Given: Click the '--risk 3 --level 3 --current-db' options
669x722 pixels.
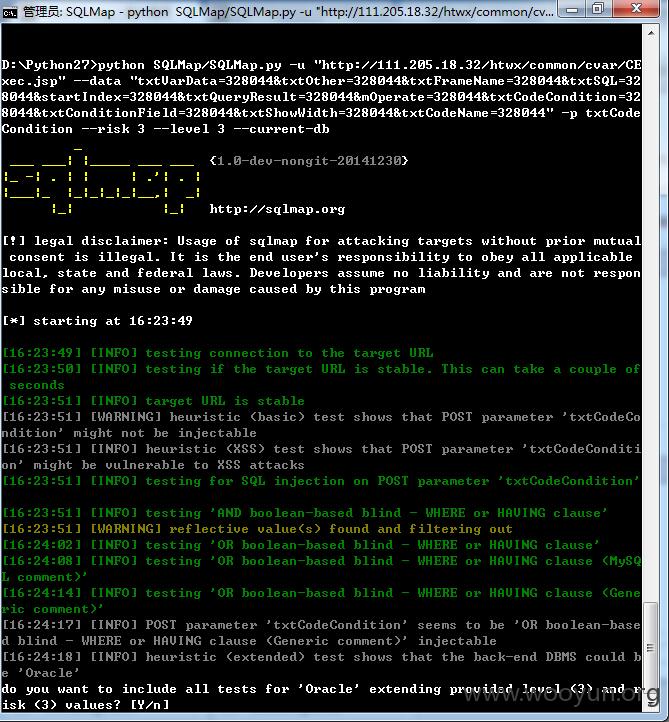Looking at the screenshot, I should (205, 129).
